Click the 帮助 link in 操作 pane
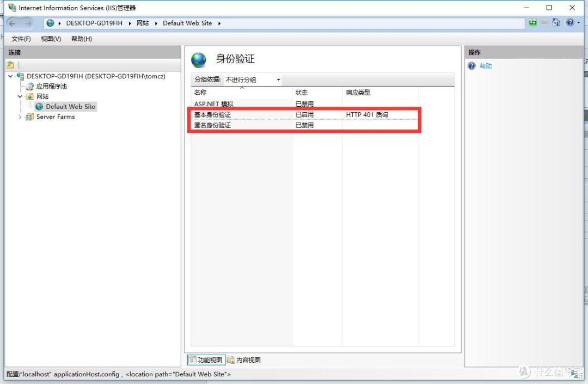Viewport: 588px width, 384px height. 485,66
